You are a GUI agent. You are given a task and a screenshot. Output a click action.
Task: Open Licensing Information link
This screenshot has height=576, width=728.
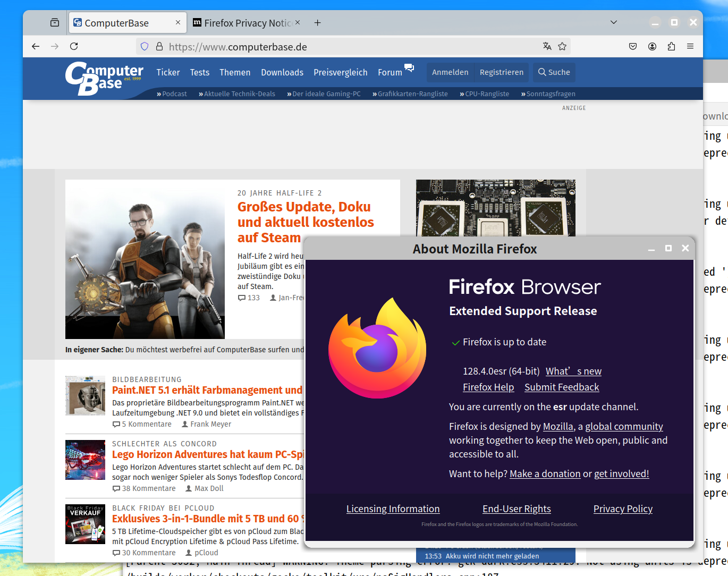click(x=393, y=509)
